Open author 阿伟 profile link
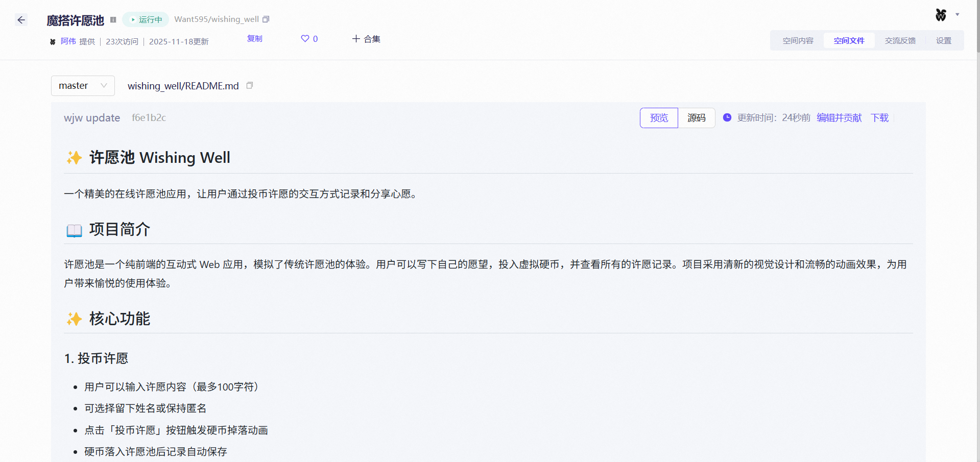Viewport: 980px width, 462px height. pyautogui.click(x=68, y=41)
